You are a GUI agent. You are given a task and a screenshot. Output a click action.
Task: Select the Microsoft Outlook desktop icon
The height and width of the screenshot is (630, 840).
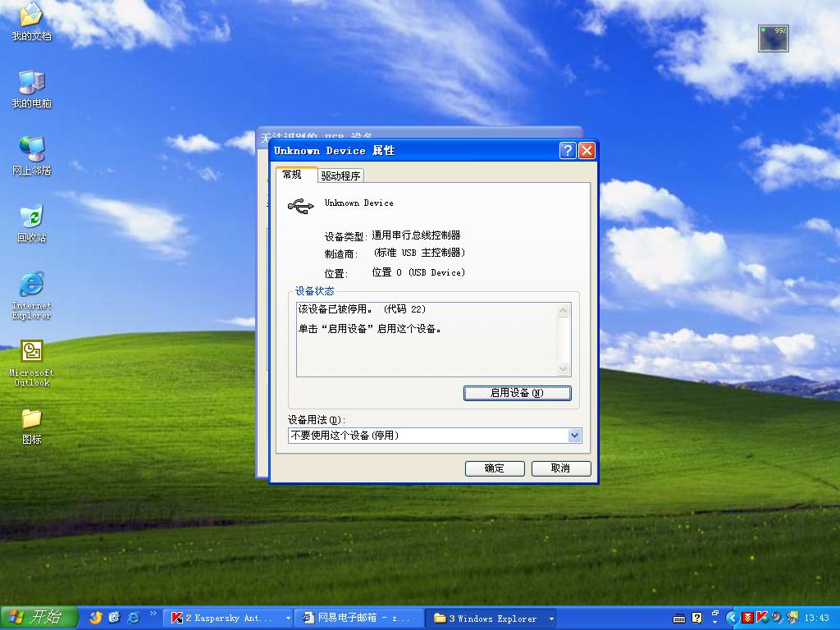point(32,363)
